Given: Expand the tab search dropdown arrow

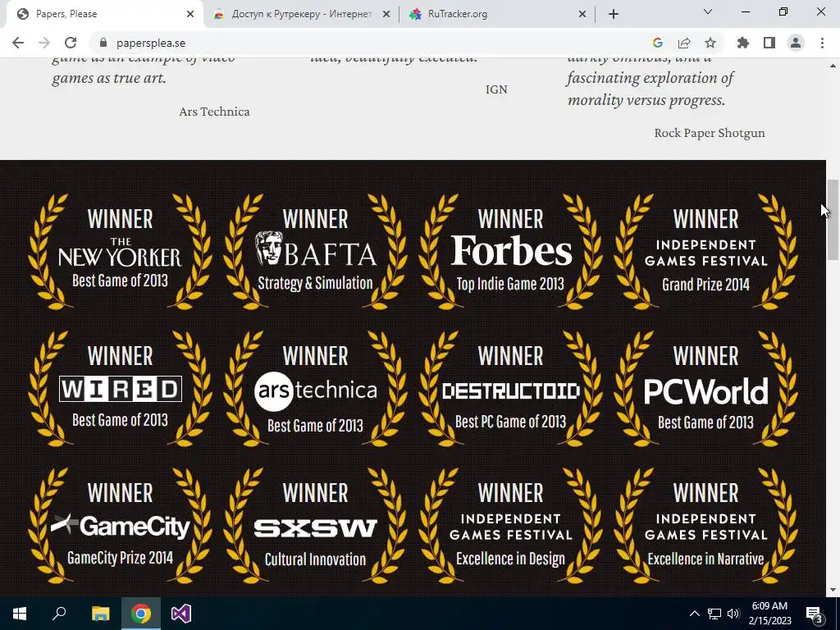Looking at the screenshot, I should (x=708, y=11).
